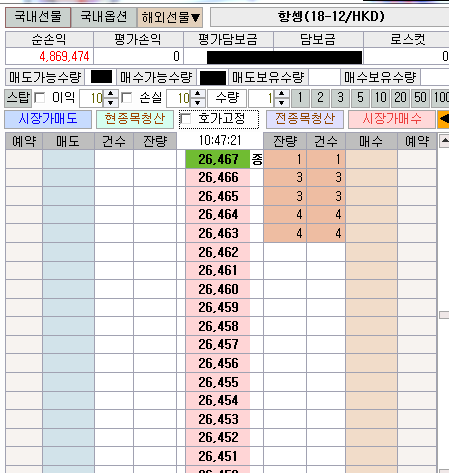Enable the 손실 stop checkbox
The height and width of the screenshot is (473, 449).
pos(127,98)
